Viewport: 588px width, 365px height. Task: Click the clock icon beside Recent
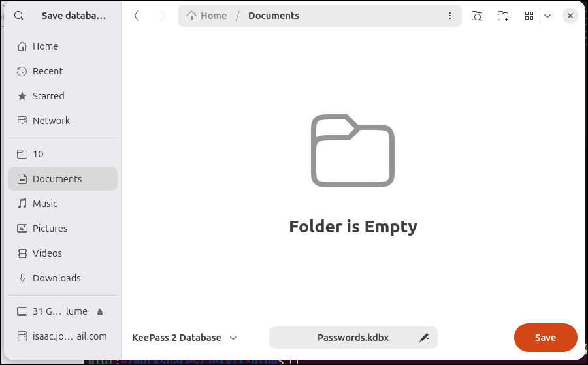point(22,71)
